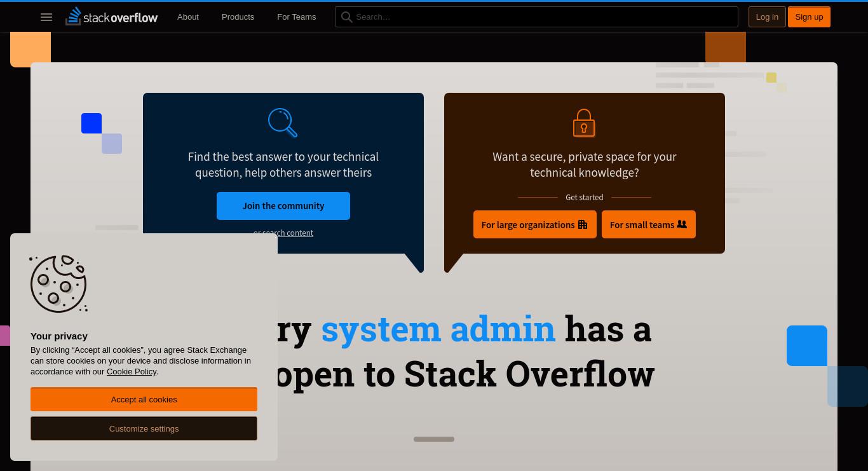868x471 pixels.
Task: Open the search content link
Action: 283,233
